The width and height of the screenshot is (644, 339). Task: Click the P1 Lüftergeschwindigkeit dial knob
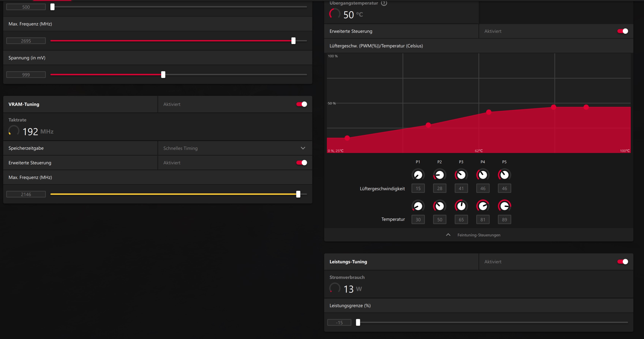point(418,175)
